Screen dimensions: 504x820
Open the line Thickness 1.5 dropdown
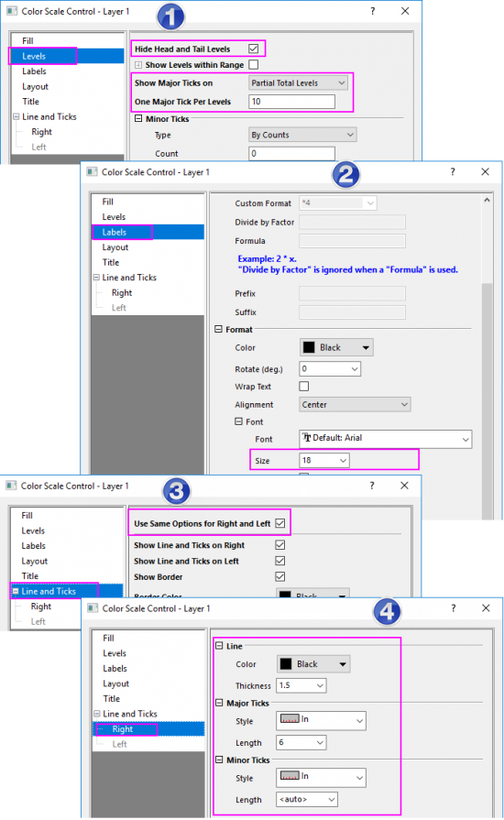(301, 685)
